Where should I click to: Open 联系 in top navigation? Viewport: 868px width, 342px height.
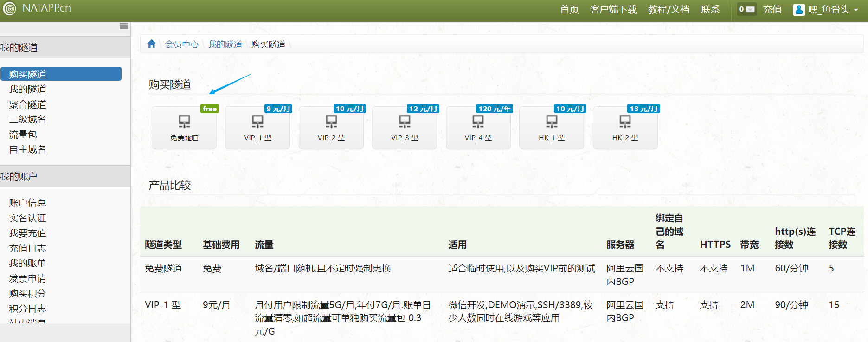pos(710,9)
